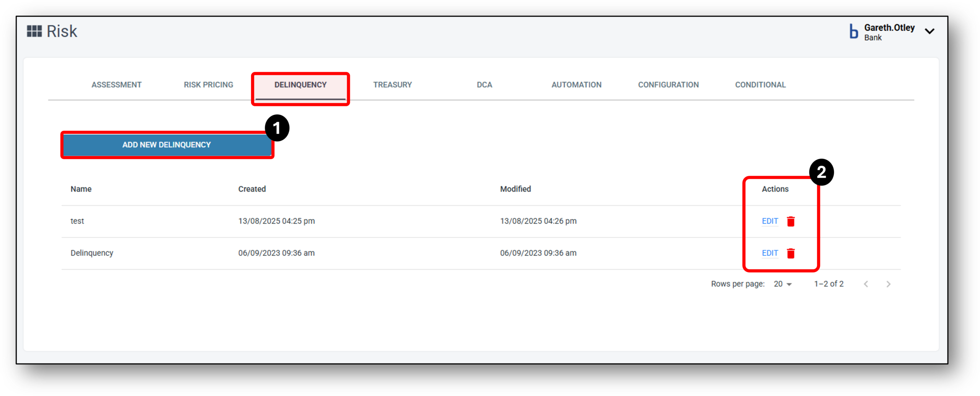Open the rows per page dropdown

(782, 284)
